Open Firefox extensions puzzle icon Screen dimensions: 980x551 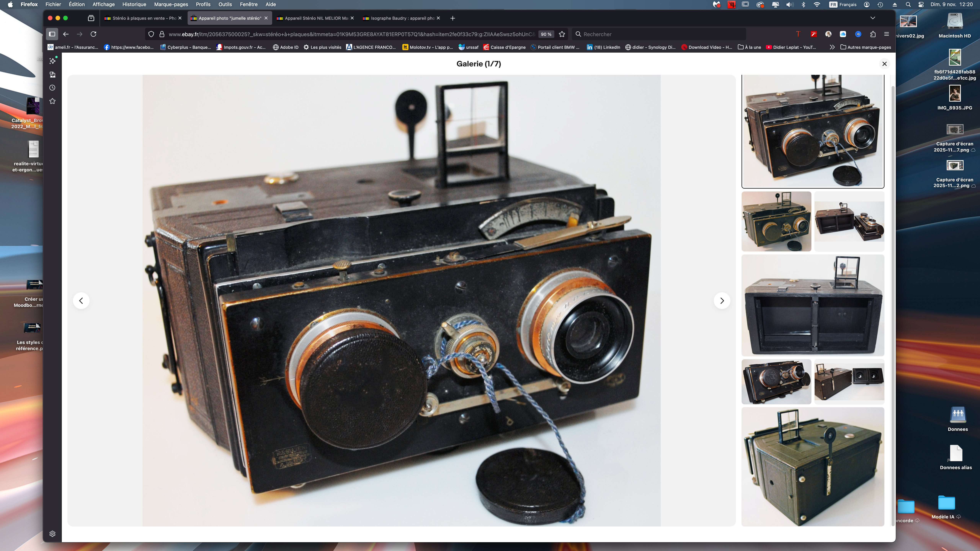coord(873,34)
